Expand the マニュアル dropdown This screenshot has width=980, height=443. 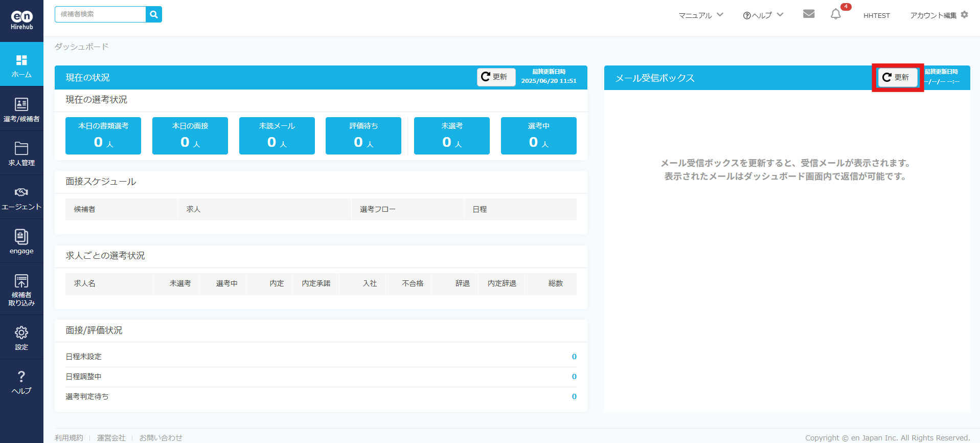point(701,15)
